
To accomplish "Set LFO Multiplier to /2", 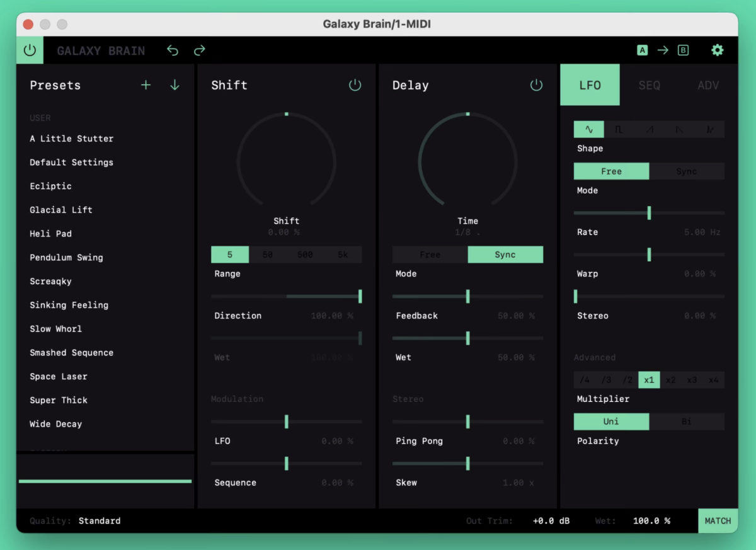I will pos(627,380).
